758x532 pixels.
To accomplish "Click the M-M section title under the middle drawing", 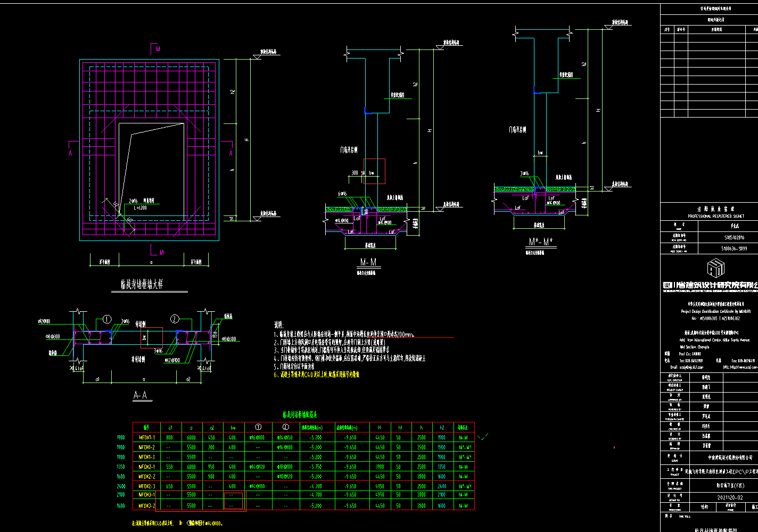I will point(368,262).
